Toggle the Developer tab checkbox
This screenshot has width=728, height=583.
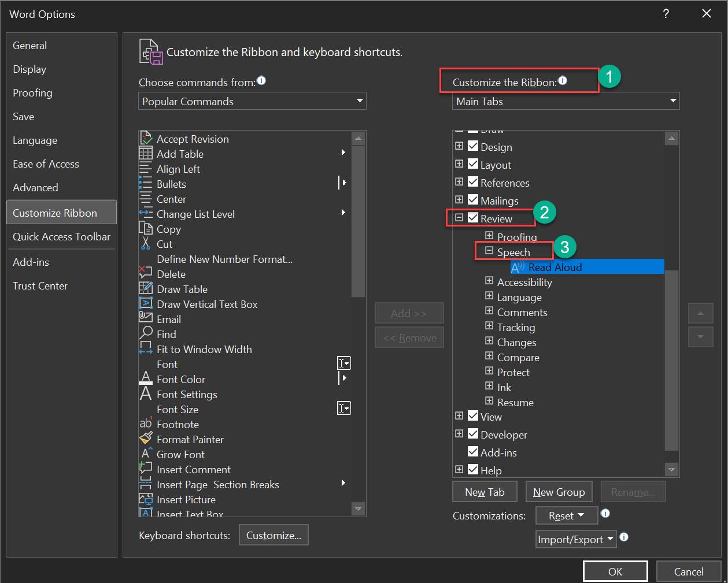coord(473,434)
